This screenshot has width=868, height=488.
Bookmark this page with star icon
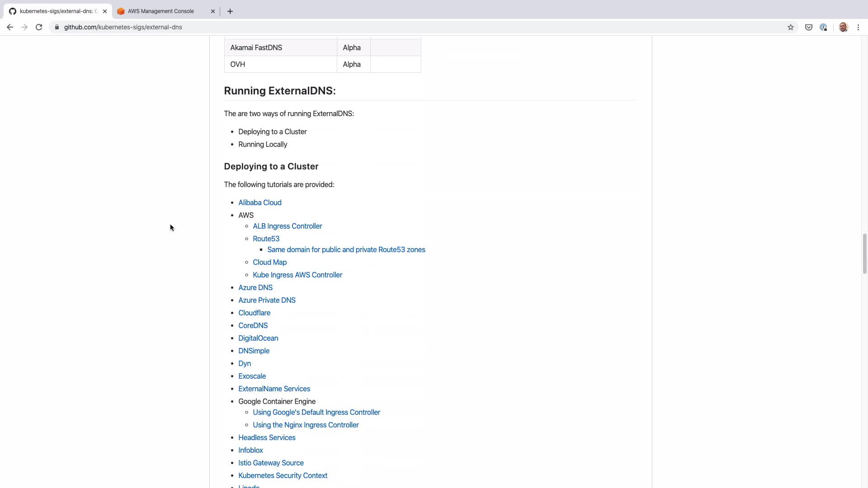click(x=790, y=27)
